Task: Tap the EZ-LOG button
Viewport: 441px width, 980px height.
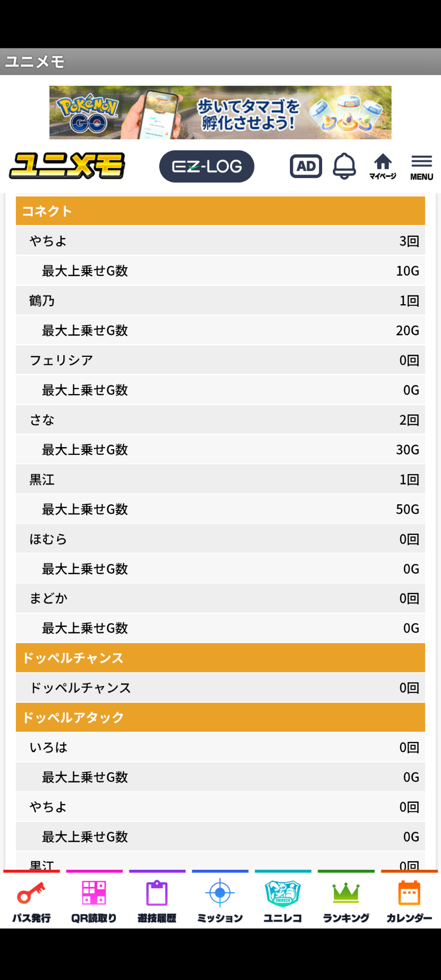Action: pos(207,166)
